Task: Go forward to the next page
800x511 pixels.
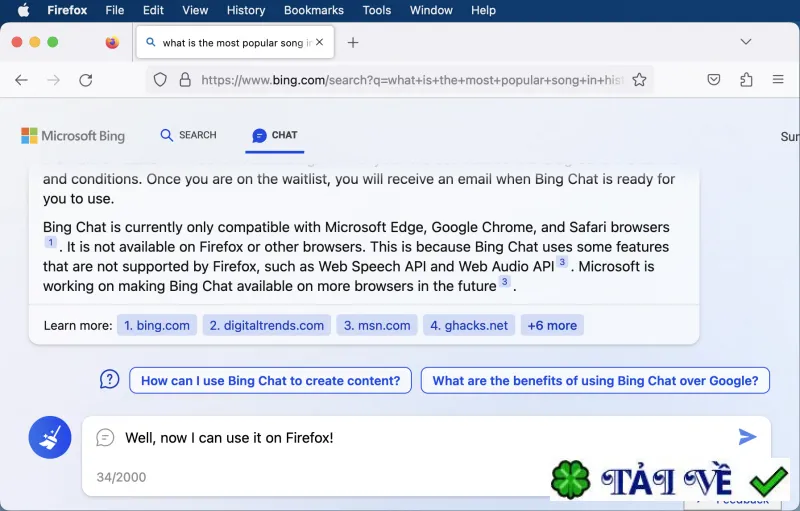Action: pos(53,80)
